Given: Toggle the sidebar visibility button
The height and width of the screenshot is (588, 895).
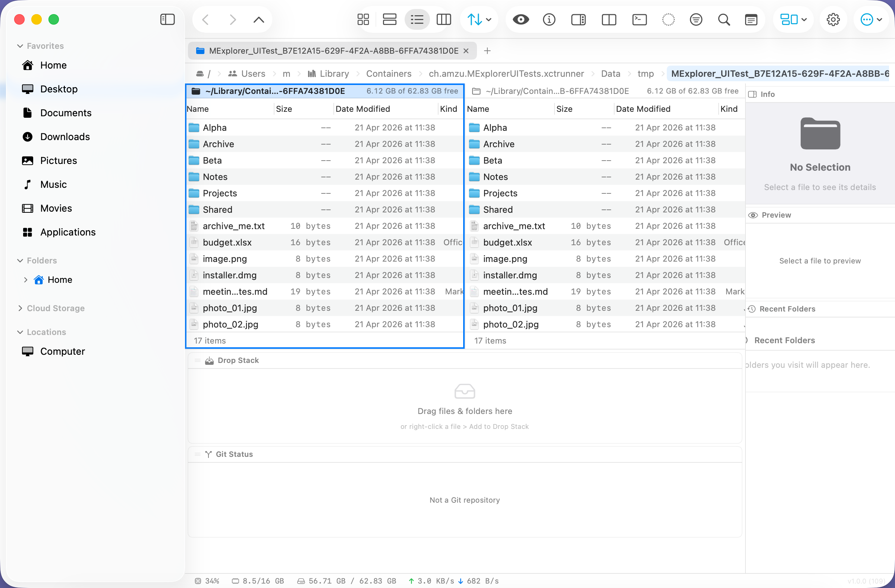Looking at the screenshot, I should point(167,19).
